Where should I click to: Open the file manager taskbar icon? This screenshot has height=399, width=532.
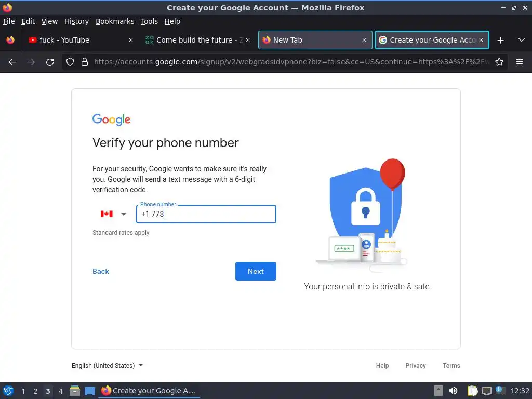(75, 391)
